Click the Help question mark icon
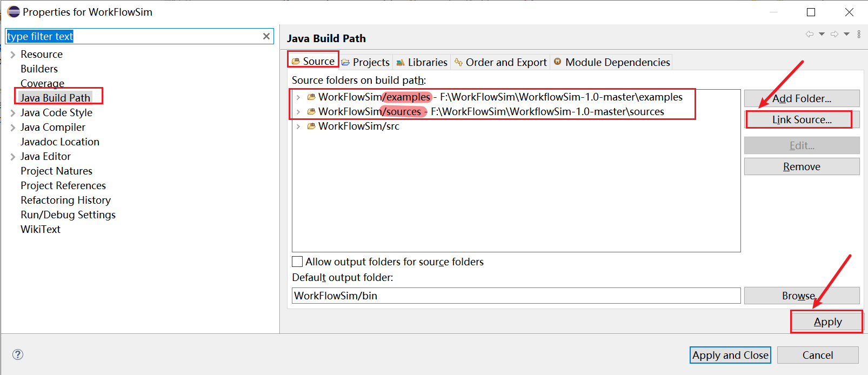This screenshot has height=375, width=868. tap(18, 354)
